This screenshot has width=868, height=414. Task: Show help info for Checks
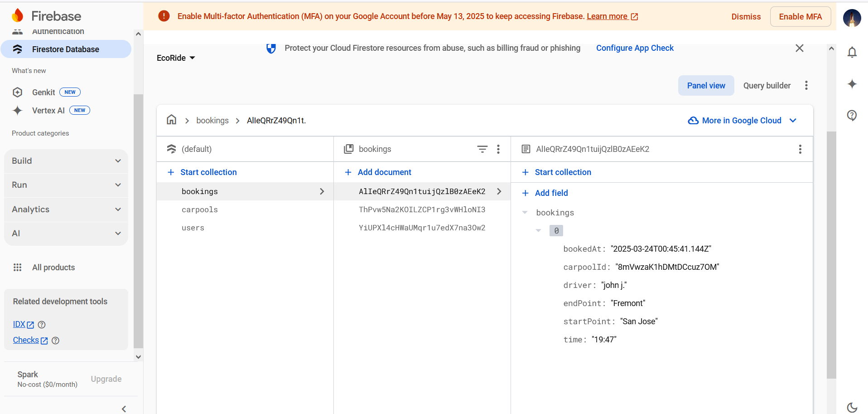56,341
